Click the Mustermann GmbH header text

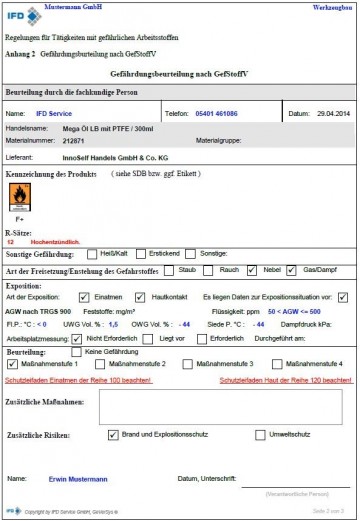click(x=73, y=7)
